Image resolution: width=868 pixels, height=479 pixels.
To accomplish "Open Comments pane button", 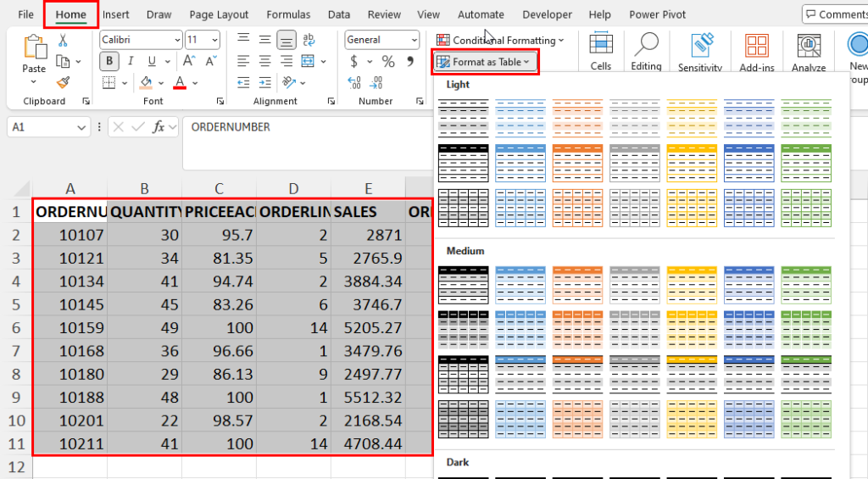I will coord(835,14).
